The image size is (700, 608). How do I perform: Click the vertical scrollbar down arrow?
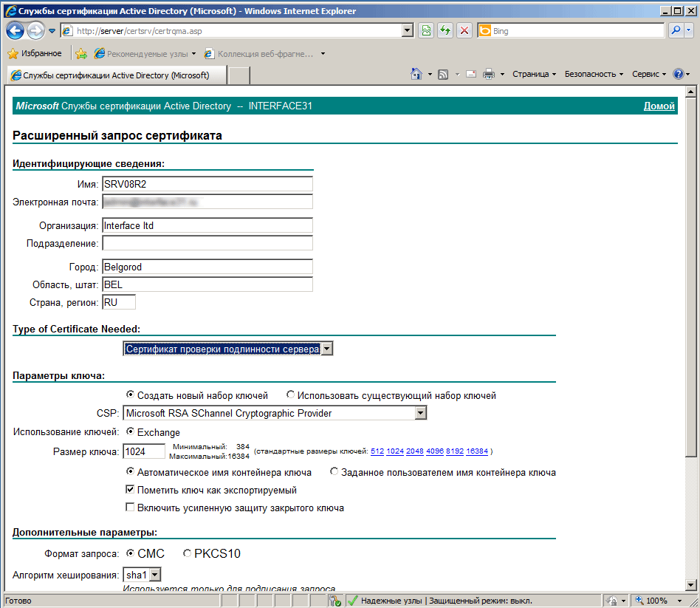[690, 584]
